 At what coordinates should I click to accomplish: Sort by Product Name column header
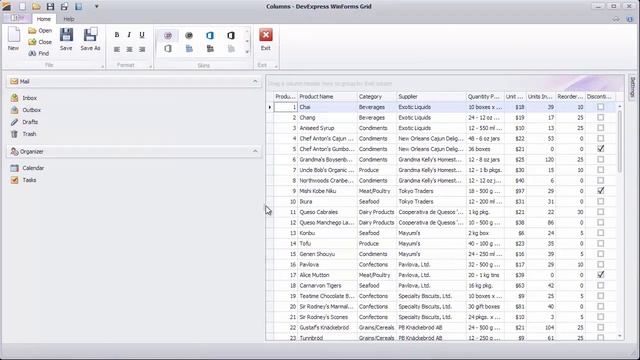click(327, 97)
